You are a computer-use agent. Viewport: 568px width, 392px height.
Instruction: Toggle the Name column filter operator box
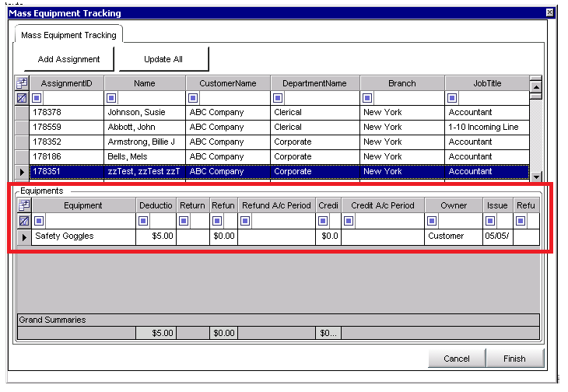pos(111,98)
